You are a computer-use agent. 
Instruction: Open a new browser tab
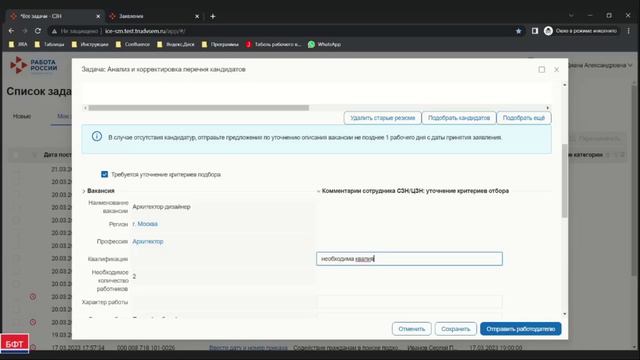(x=213, y=16)
